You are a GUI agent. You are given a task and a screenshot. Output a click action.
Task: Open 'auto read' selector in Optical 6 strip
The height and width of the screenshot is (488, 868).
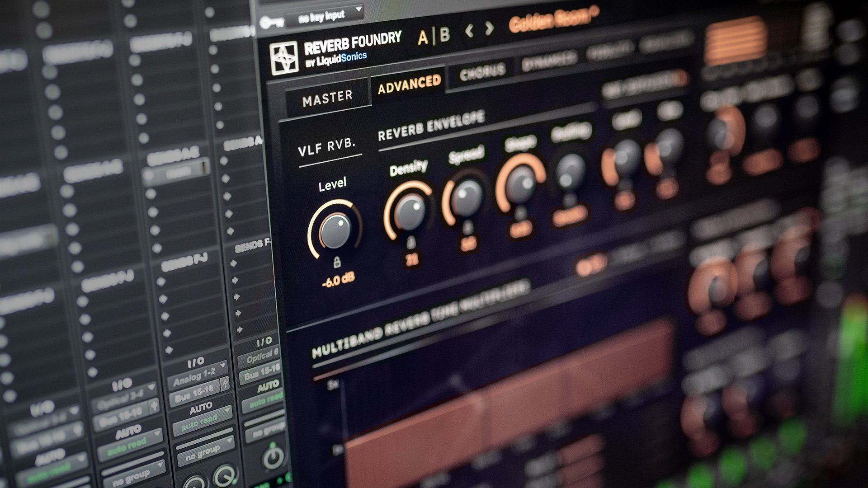pyautogui.click(x=264, y=401)
